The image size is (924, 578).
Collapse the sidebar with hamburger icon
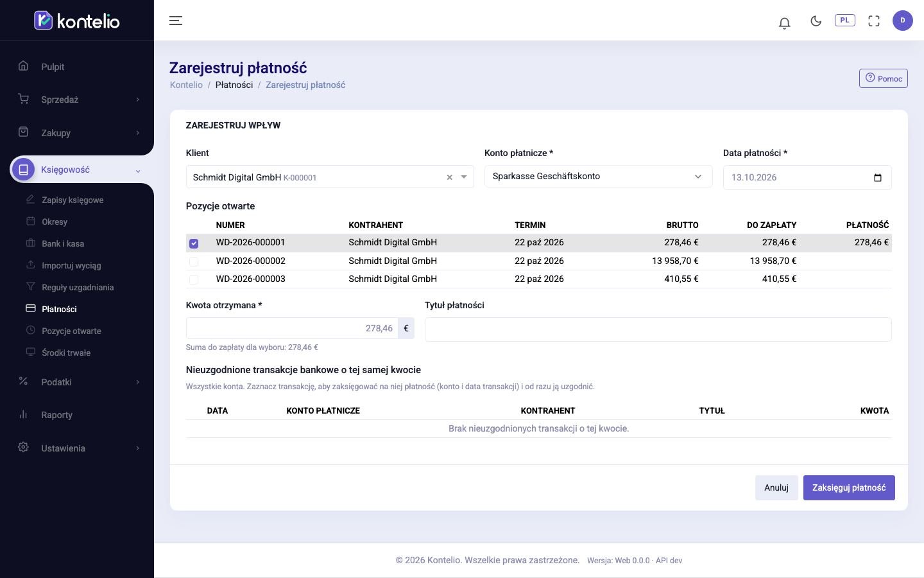(176, 21)
